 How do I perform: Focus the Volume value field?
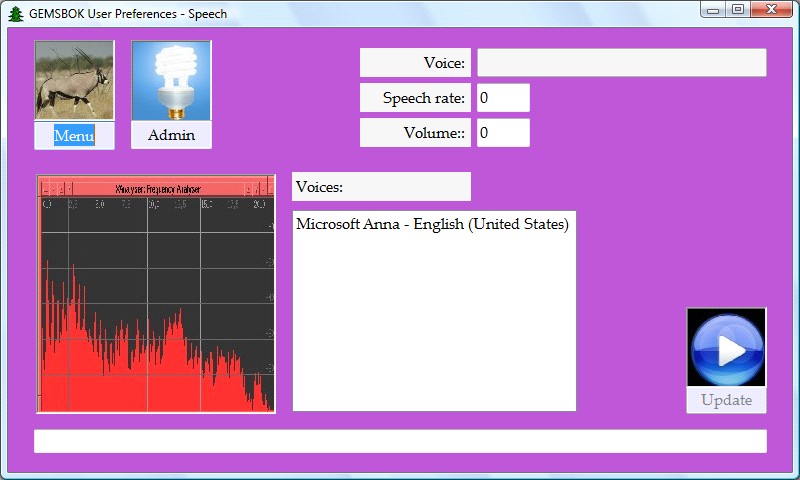(502, 133)
